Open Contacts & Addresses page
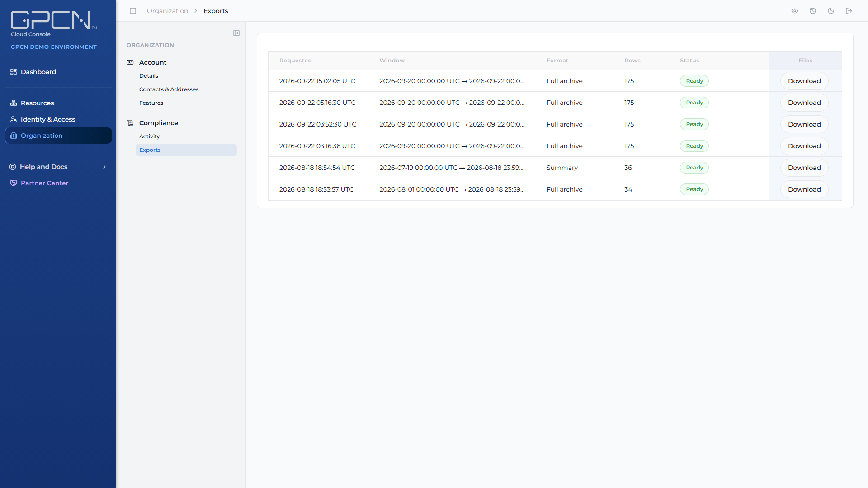Viewport: 868px width, 488px height. coord(169,89)
